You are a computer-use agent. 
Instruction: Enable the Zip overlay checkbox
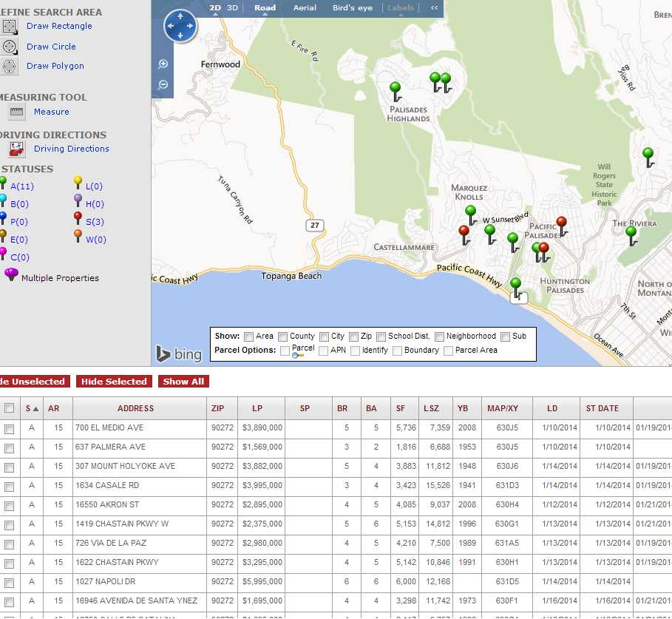pyautogui.click(x=354, y=336)
